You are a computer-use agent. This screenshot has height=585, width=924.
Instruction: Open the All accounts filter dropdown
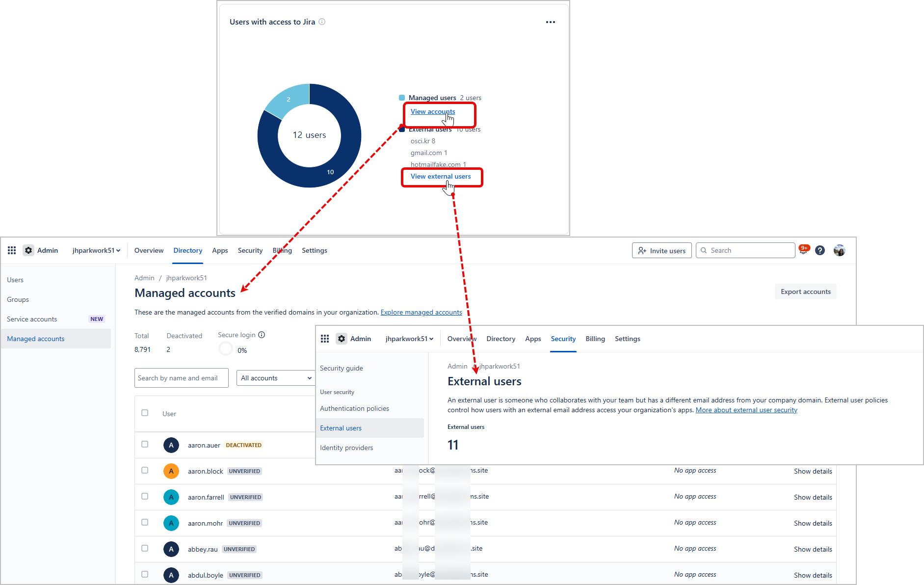[x=276, y=378]
